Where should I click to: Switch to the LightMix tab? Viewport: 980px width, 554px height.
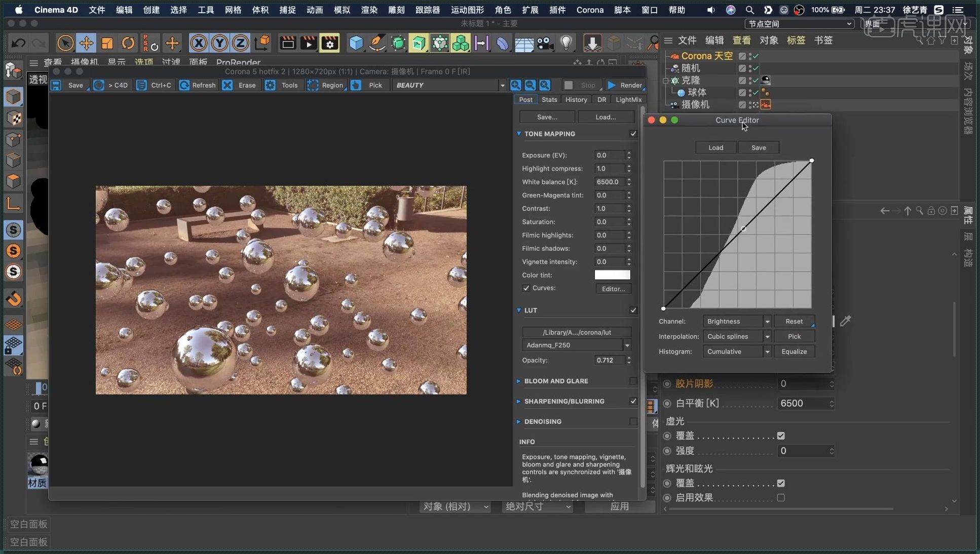pos(628,99)
